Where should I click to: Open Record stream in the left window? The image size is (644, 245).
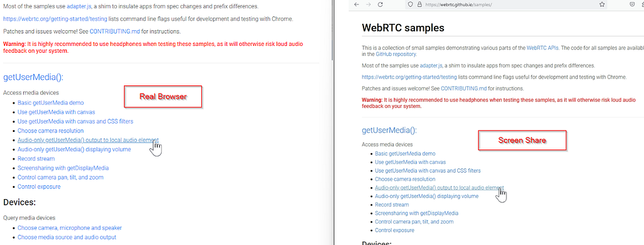[36, 158]
